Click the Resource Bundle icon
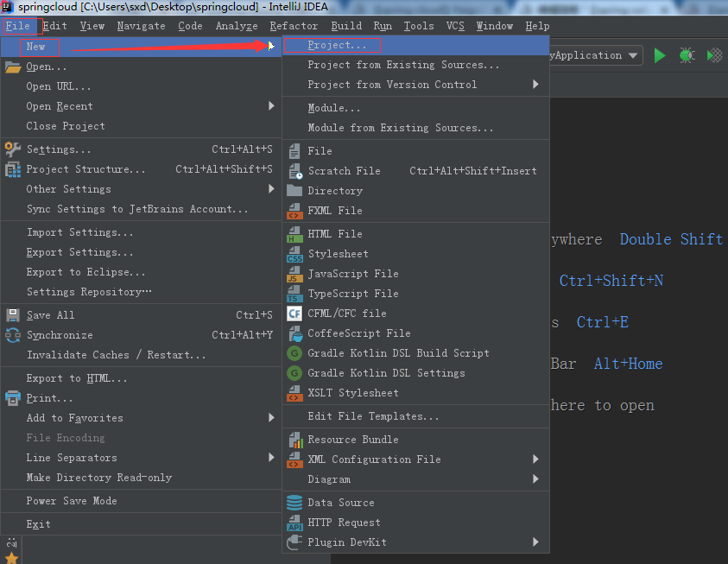The image size is (728, 564). (x=295, y=440)
